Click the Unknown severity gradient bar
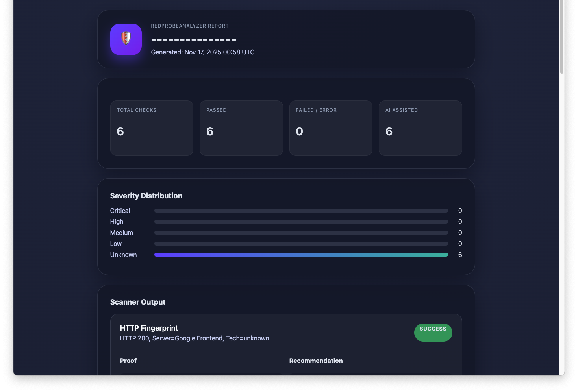 301,255
